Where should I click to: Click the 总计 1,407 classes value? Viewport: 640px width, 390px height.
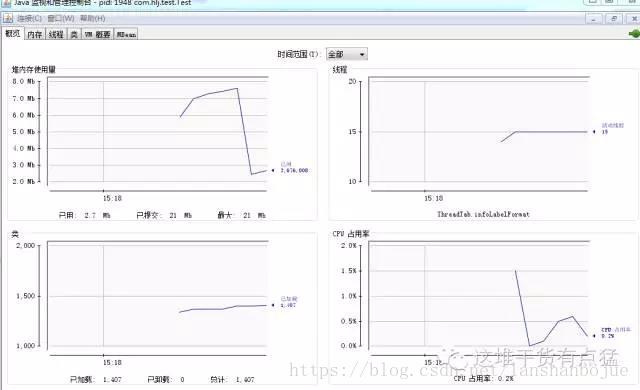coord(232,379)
